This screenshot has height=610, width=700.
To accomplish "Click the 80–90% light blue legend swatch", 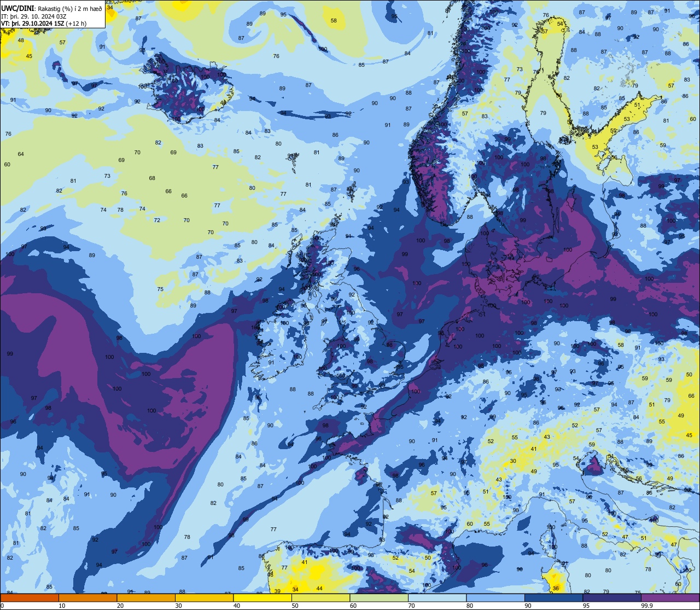I will [x=495, y=597].
